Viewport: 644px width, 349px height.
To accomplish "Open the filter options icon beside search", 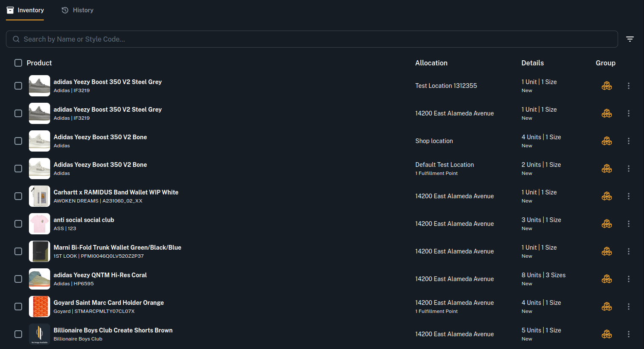I will pos(630,39).
